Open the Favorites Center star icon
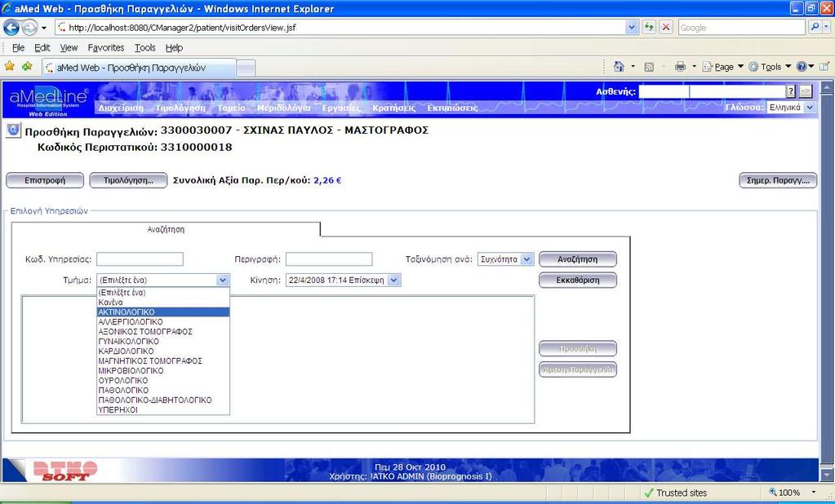 pyautogui.click(x=9, y=67)
